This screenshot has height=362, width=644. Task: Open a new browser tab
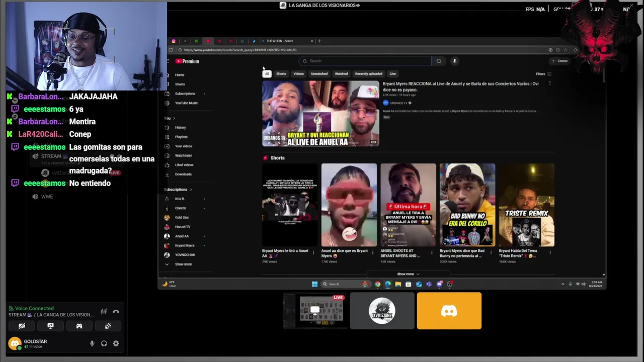[x=319, y=41]
